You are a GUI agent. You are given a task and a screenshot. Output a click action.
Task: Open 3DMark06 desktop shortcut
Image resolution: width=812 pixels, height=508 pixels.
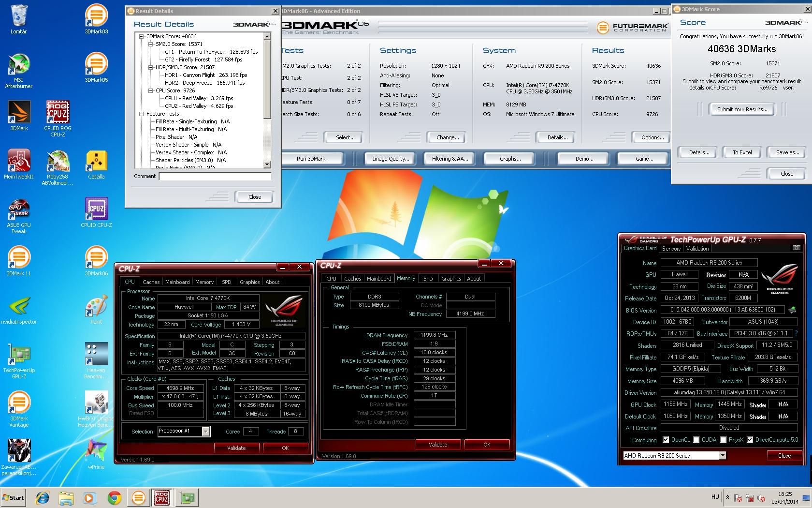96,261
